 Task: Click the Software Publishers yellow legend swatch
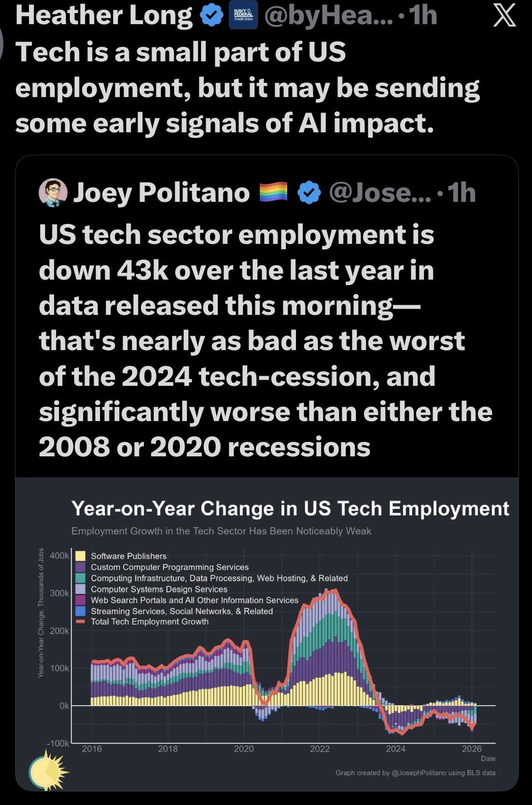coord(81,556)
